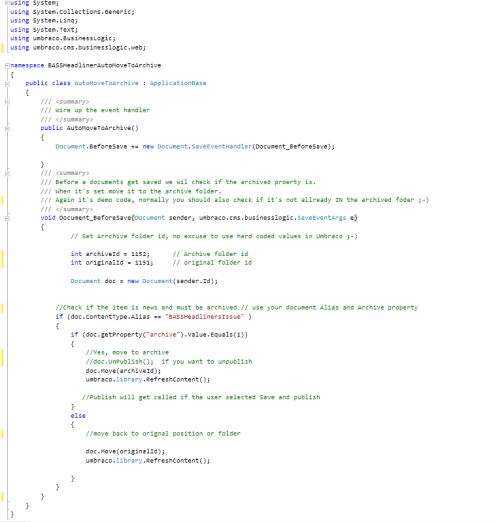Collapse the 'Wire up the event handler' summary comment
This screenshot has height=522, width=500.
[x=7, y=102]
